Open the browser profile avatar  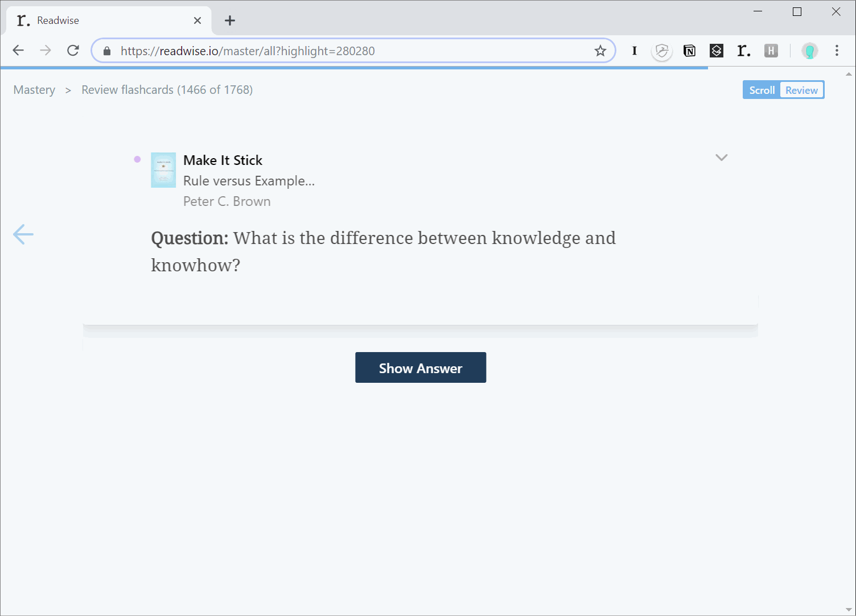(809, 51)
